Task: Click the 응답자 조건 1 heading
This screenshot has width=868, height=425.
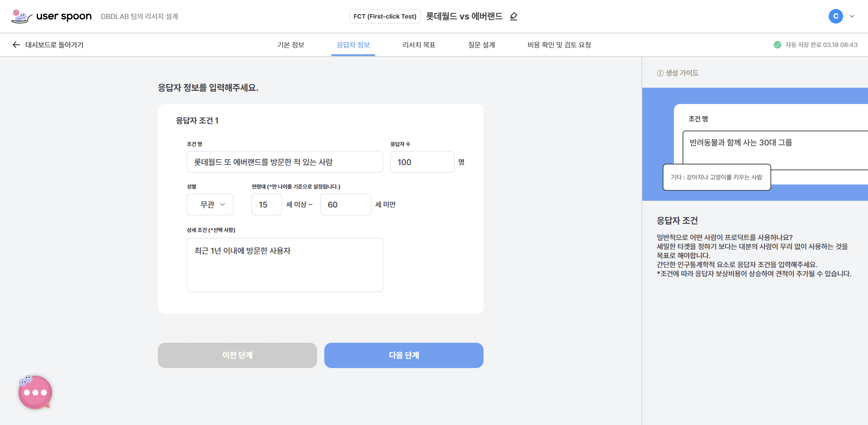Action: coord(197,121)
